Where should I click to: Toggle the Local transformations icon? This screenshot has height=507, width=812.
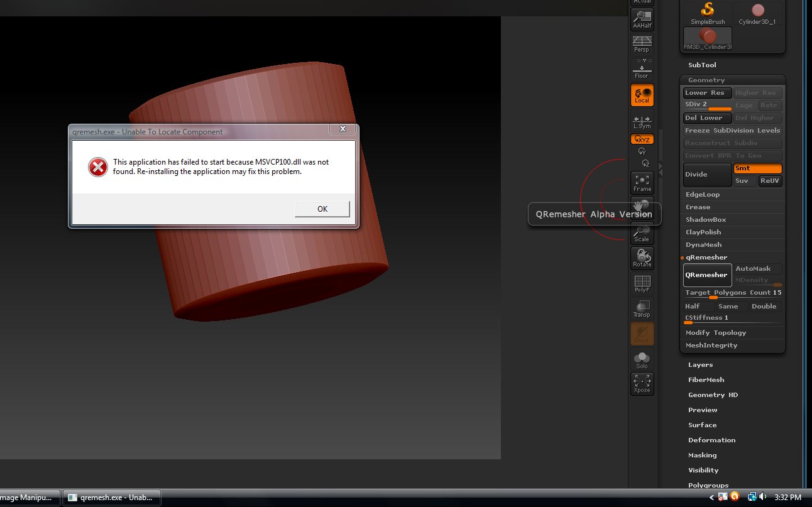(642, 95)
